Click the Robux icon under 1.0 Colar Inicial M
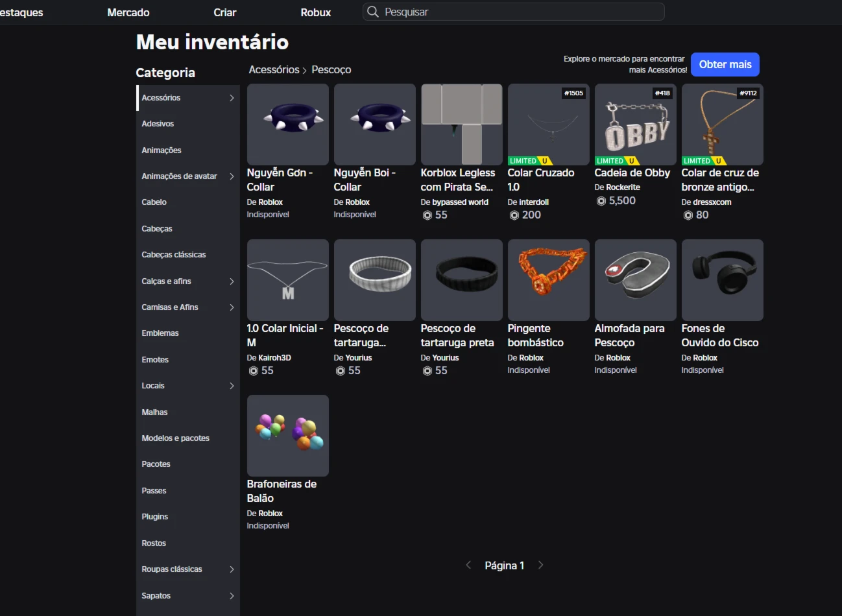The height and width of the screenshot is (616, 842). [254, 371]
